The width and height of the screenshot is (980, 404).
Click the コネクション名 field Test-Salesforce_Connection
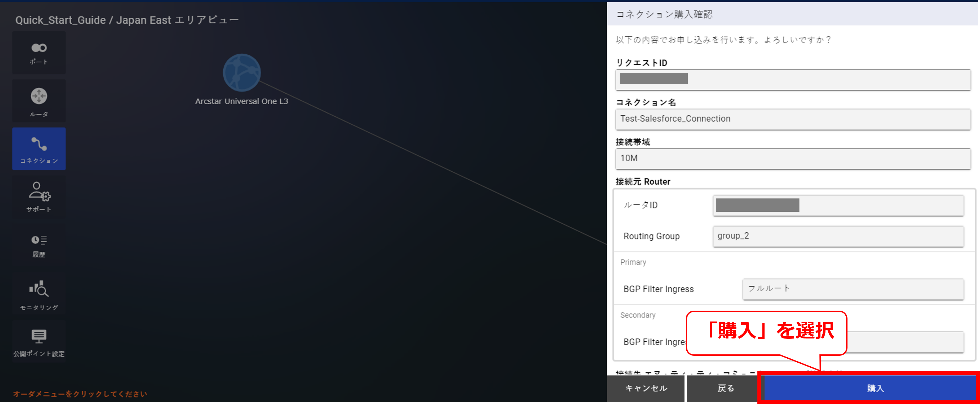tap(793, 119)
